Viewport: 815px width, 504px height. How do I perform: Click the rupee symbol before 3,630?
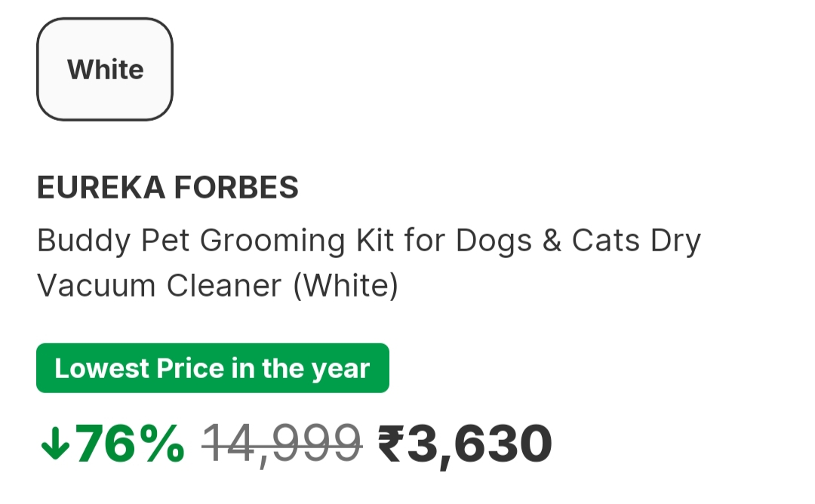[392, 444]
